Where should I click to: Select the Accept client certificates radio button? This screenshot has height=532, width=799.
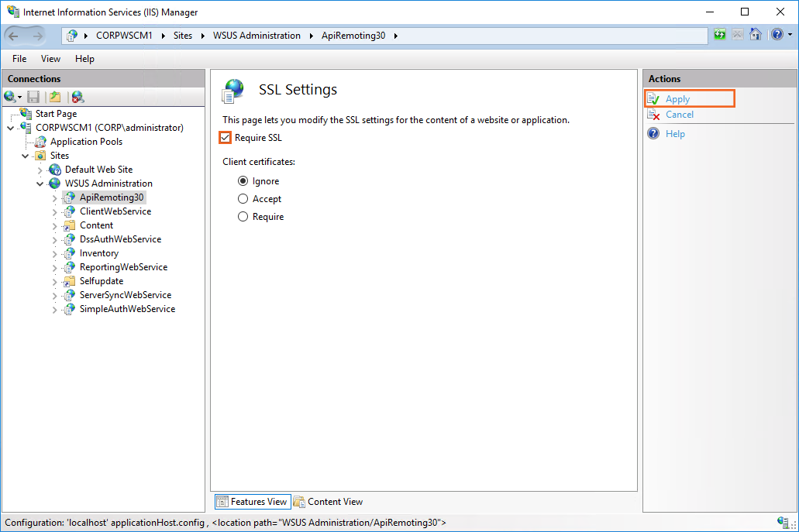click(243, 199)
